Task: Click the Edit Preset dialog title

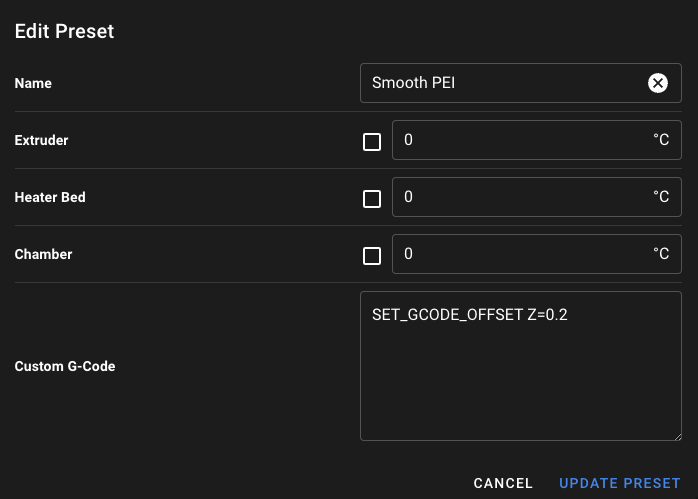Action: [65, 31]
